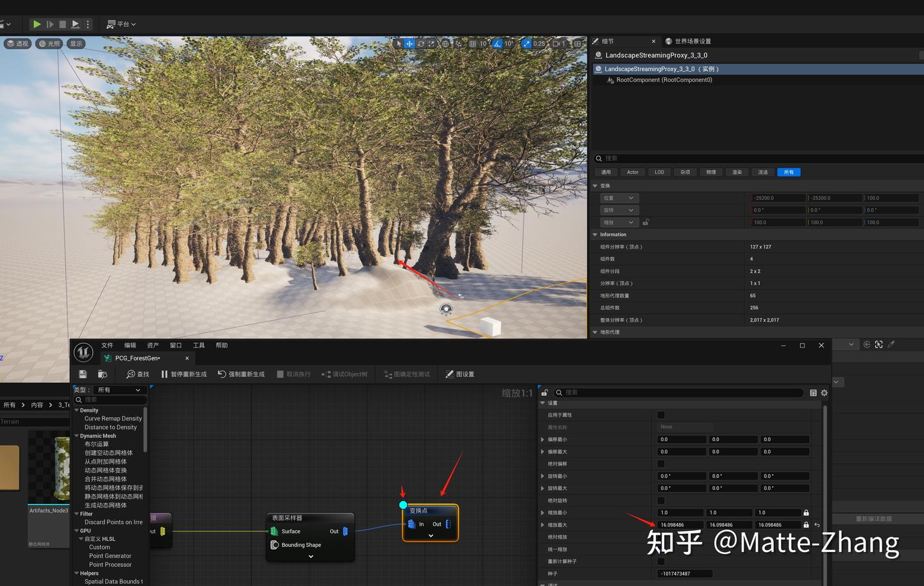
Task: Toggle the grid snapping icon
Action: click(472, 44)
